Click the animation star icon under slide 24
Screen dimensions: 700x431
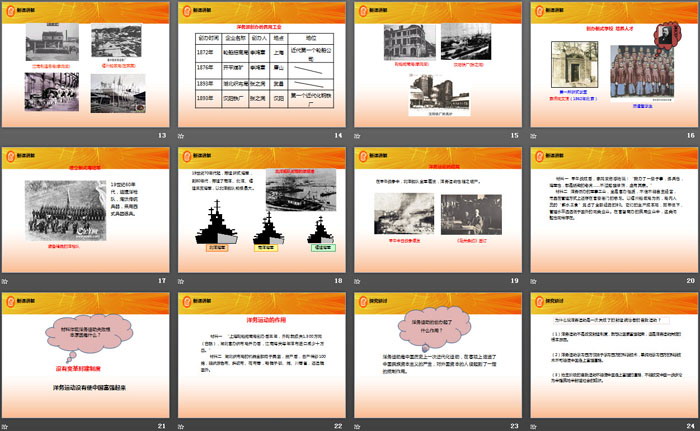tap(533, 427)
